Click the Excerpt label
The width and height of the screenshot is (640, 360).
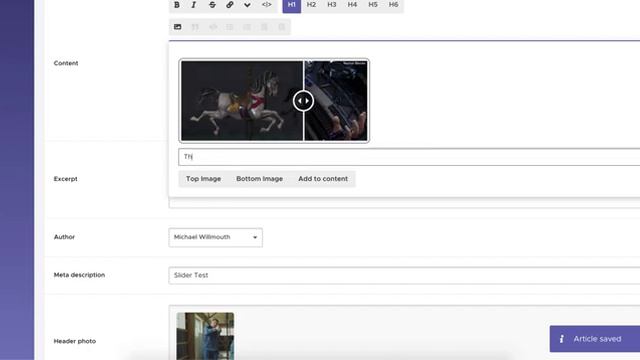[x=65, y=179]
